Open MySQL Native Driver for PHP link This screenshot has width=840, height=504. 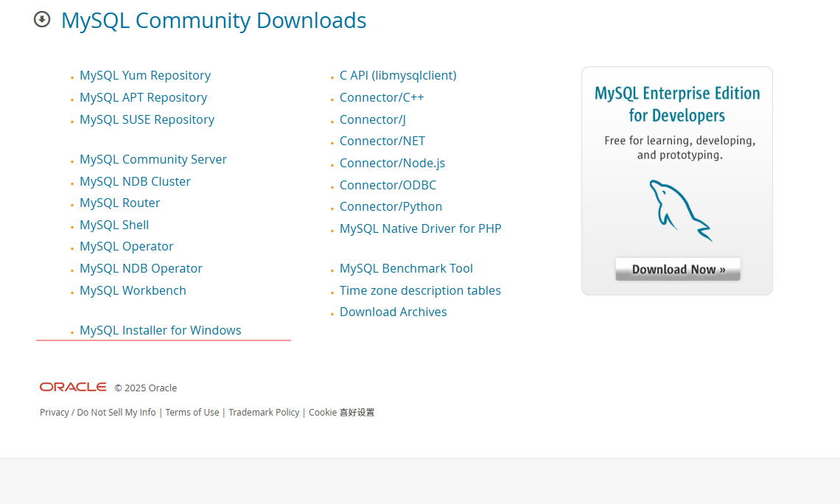point(420,228)
